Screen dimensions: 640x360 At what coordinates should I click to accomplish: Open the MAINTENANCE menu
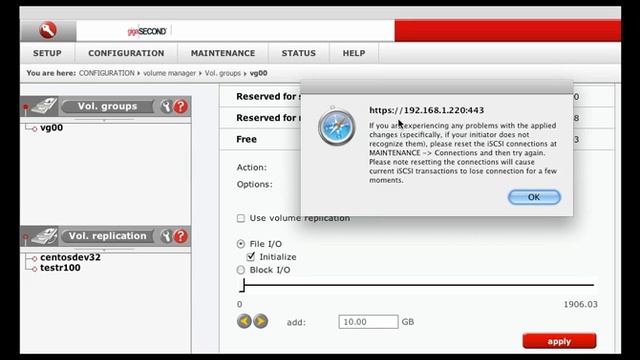[x=223, y=53]
